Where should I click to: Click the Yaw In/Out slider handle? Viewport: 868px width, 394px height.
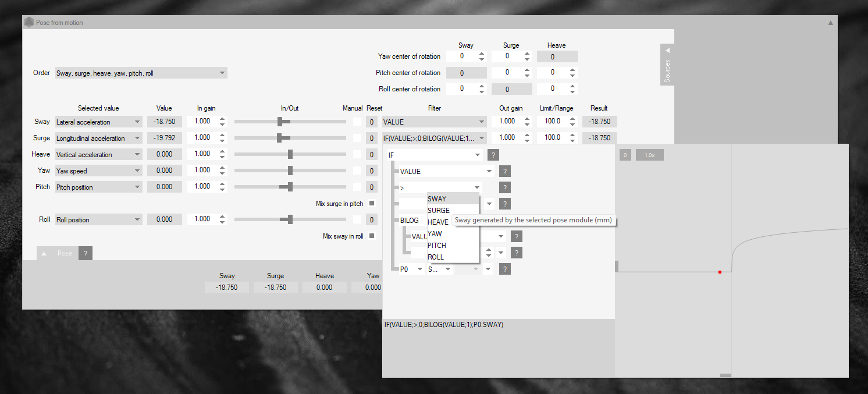click(x=290, y=171)
